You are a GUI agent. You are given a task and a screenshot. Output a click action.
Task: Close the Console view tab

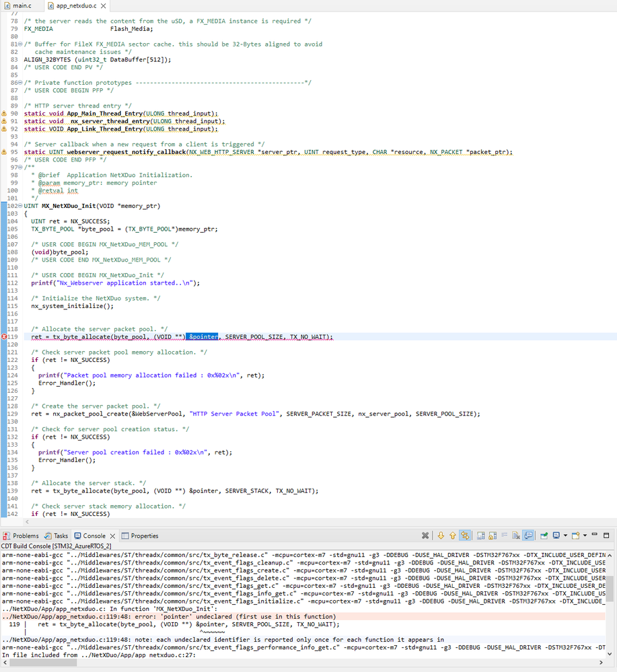[112, 536]
